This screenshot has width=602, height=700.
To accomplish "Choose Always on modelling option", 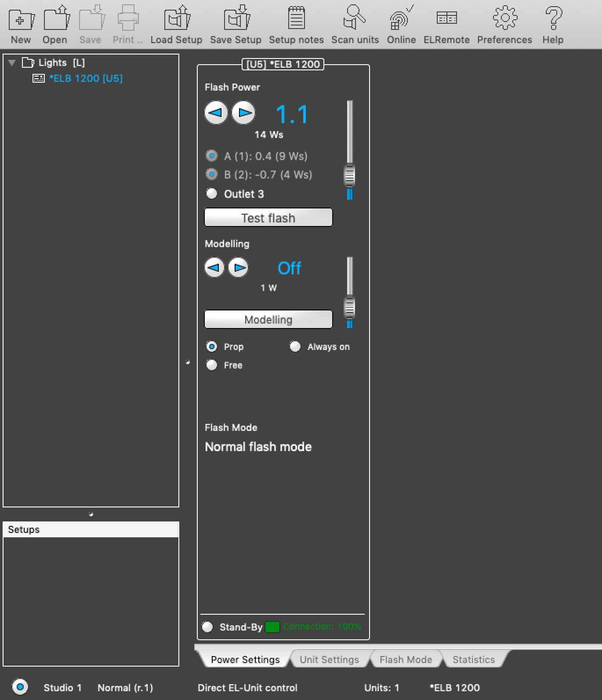I will 295,346.
